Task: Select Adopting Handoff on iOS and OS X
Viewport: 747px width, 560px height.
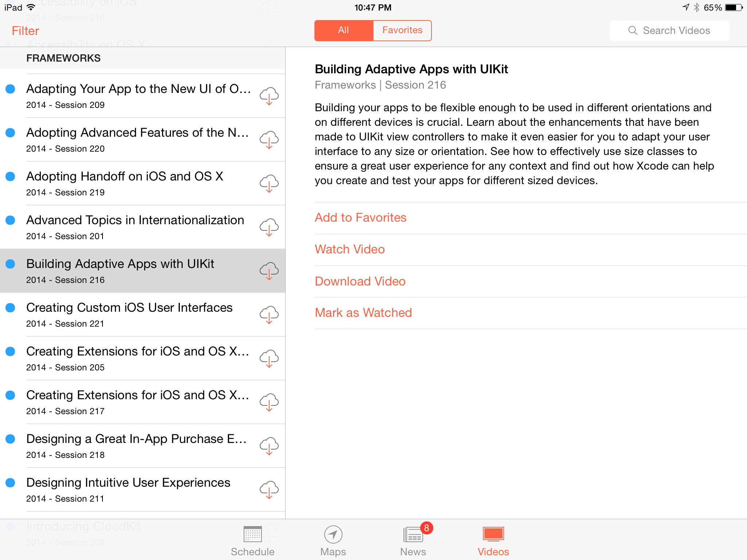Action: pos(143,183)
